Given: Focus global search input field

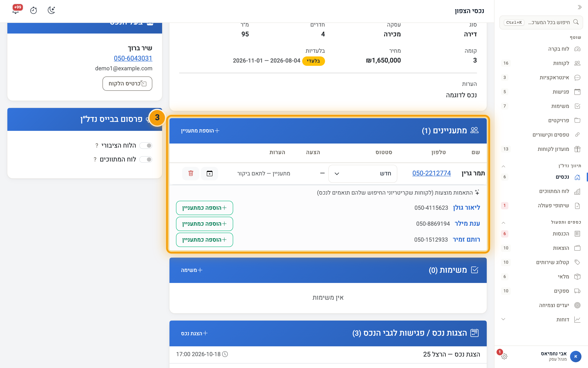Looking at the screenshot, I should (x=541, y=22).
